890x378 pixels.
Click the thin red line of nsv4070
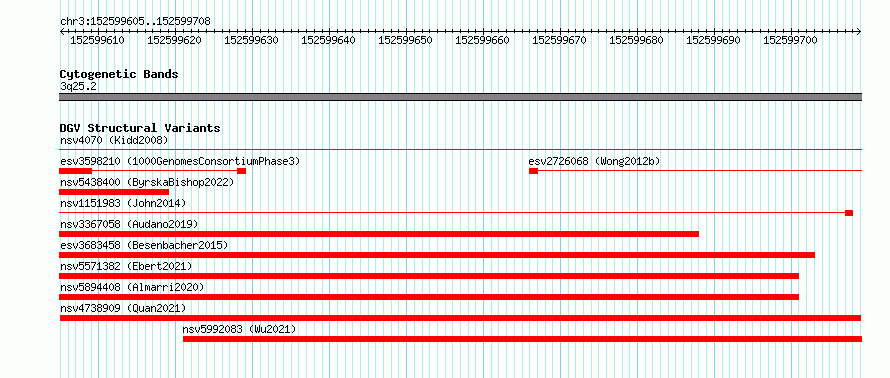coord(460,150)
